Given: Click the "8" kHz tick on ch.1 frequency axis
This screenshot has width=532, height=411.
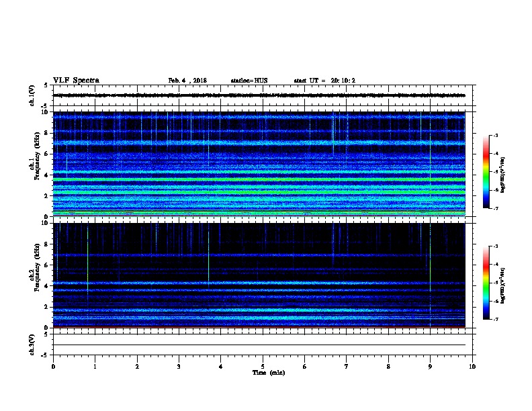Looking at the screenshot, I should pyautogui.click(x=47, y=133).
